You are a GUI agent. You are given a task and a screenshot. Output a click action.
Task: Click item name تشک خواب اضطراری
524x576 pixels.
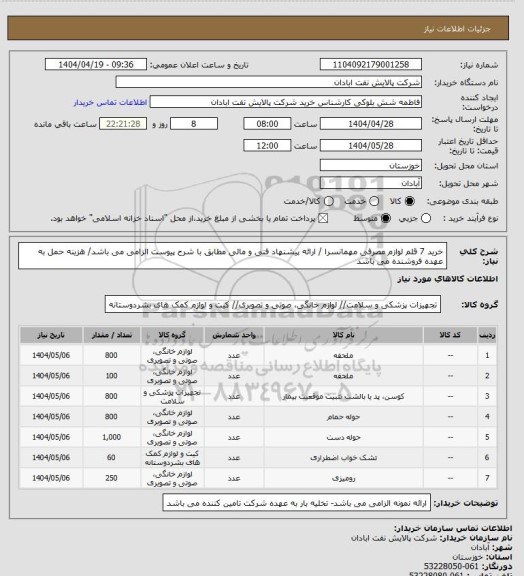pos(343,458)
